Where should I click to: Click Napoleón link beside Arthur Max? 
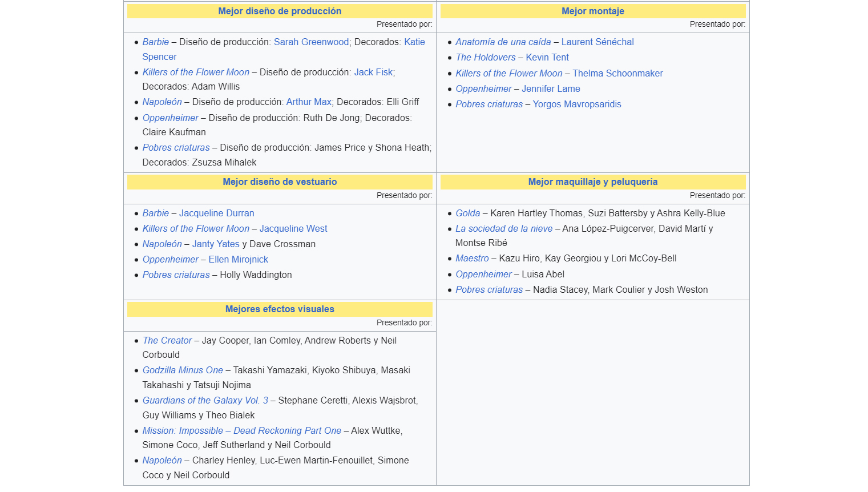pos(162,102)
